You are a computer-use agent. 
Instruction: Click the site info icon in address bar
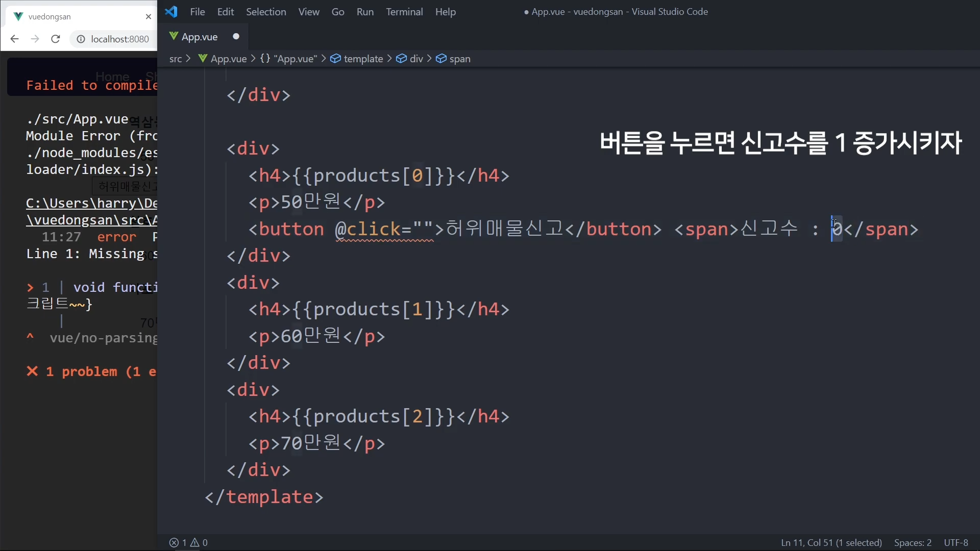tap(81, 39)
